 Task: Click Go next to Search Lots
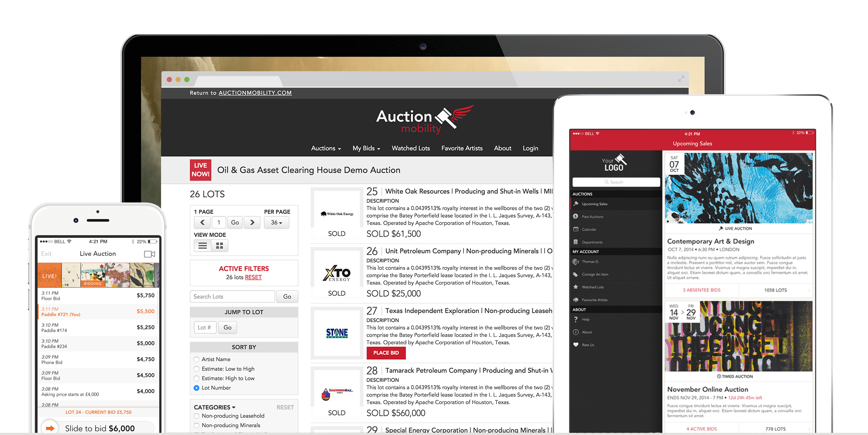coord(287,297)
